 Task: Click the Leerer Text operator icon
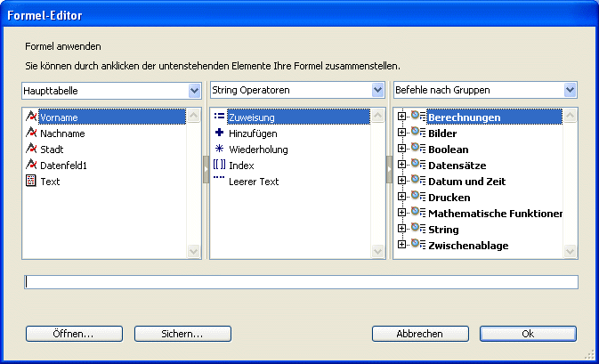point(219,180)
